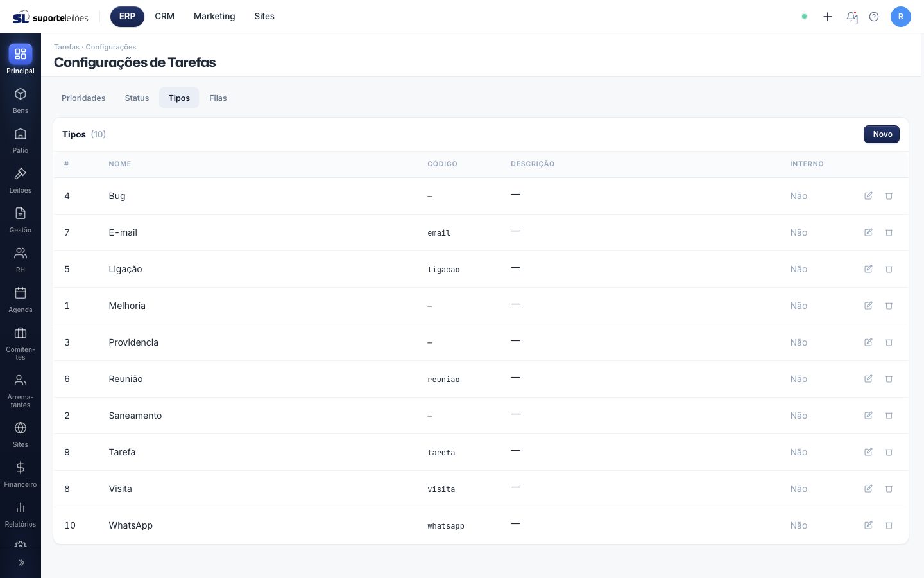The width and height of the screenshot is (924, 578).
Task: Open the Marketing module in top navigation
Action: [x=214, y=17]
